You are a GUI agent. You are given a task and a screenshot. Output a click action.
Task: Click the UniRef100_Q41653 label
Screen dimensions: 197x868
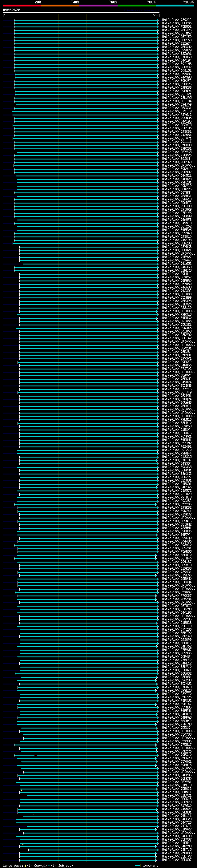click(177, 264)
